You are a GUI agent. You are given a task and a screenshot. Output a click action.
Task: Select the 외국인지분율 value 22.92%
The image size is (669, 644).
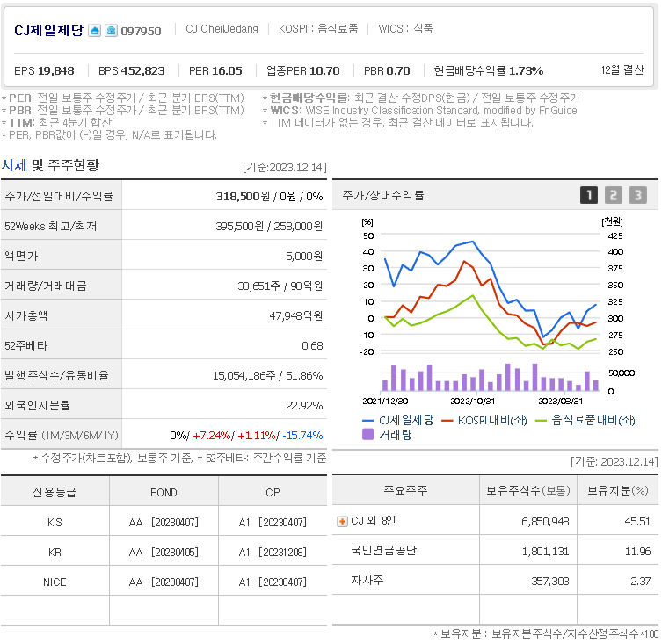[304, 406]
